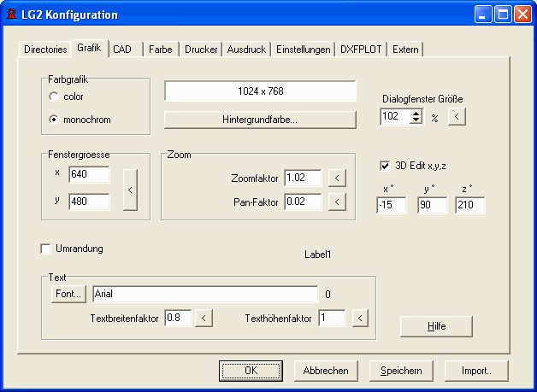Click the Hilfe button
Viewport: 537px width, 392px height.
coord(436,326)
